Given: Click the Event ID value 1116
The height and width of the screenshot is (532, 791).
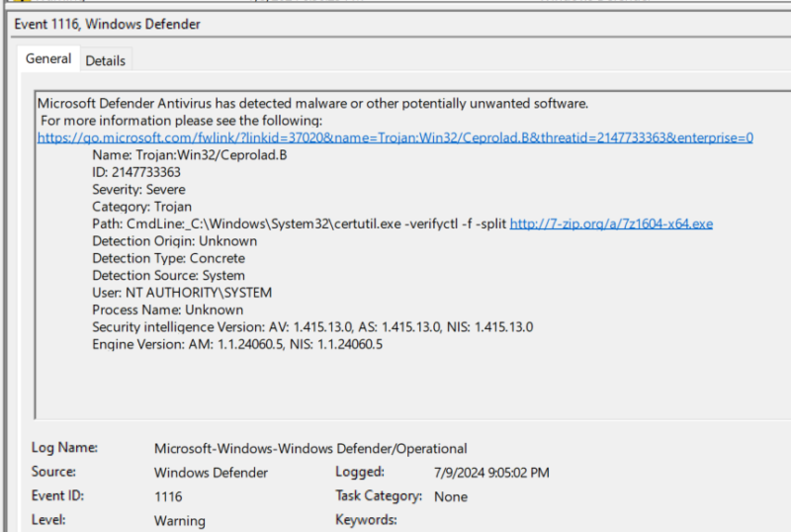Looking at the screenshot, I should click(x=168, y=496).
